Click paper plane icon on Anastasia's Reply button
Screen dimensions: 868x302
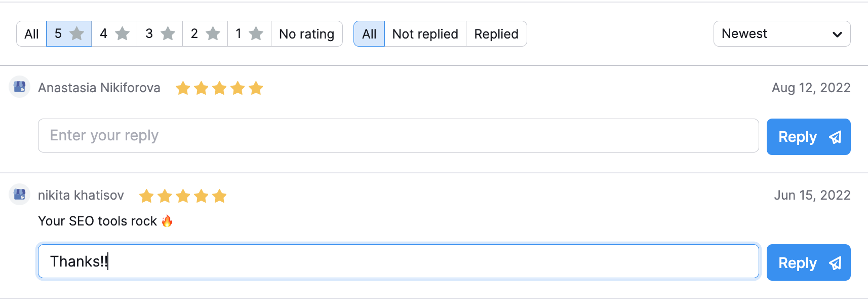(x=835, y=137)
